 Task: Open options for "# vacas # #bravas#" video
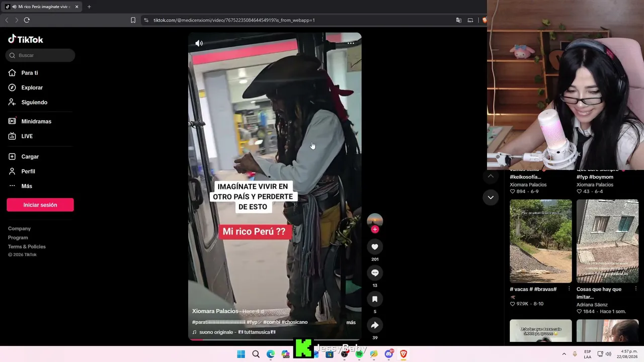tap(569, 289)
